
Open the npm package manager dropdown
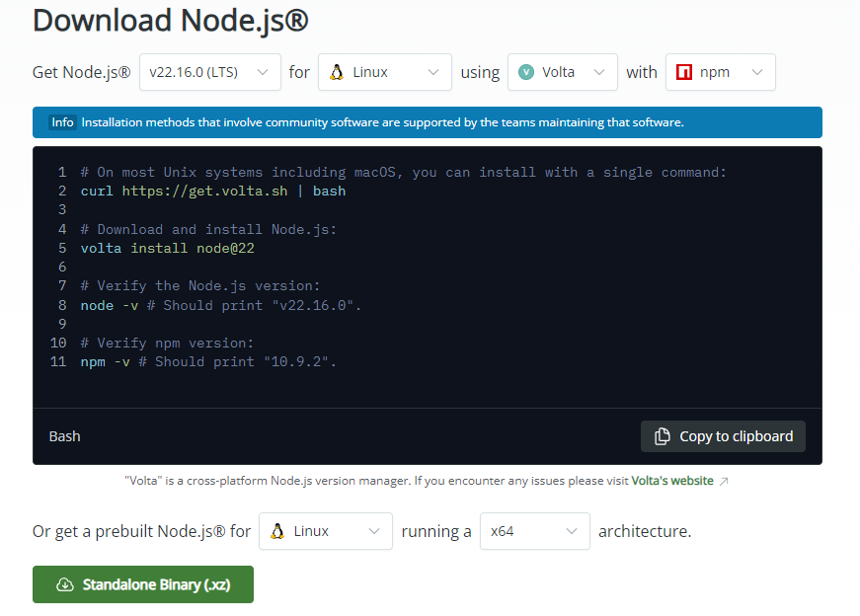point(721,72)
